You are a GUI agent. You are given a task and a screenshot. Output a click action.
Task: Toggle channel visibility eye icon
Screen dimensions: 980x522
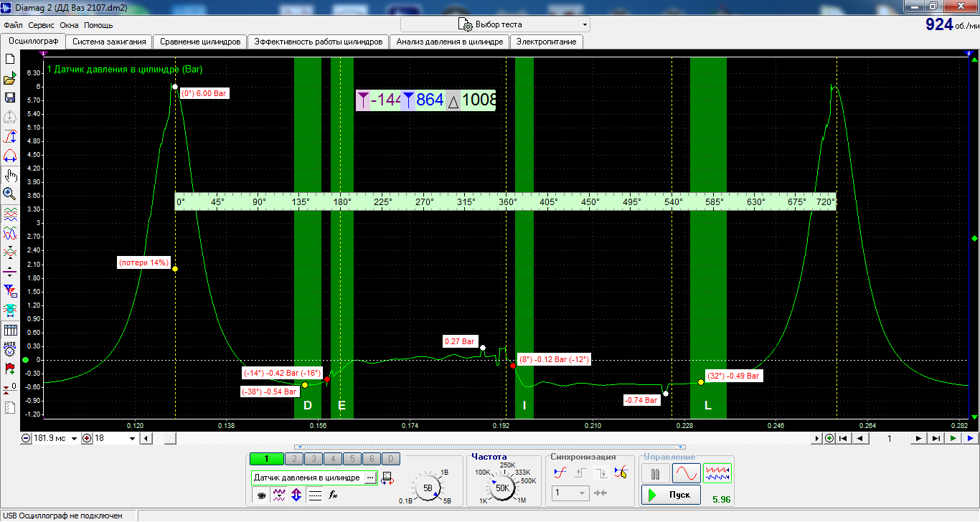[x=261, y=495]
